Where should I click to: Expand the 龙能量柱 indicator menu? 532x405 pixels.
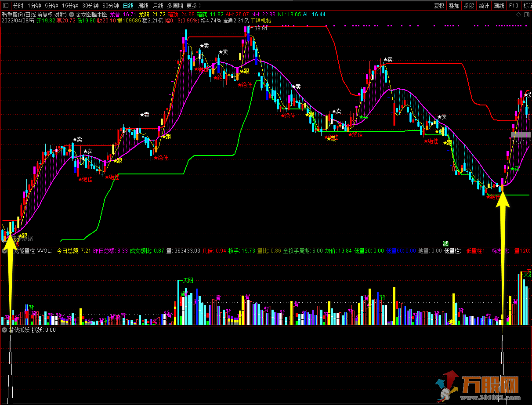pos(5,251)
